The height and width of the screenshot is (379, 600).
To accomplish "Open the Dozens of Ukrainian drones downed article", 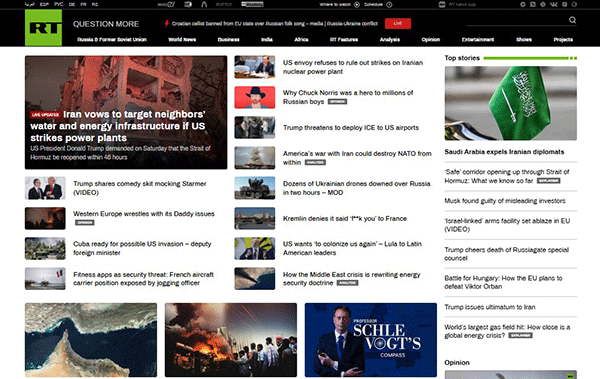I will (x=357, y=188).
